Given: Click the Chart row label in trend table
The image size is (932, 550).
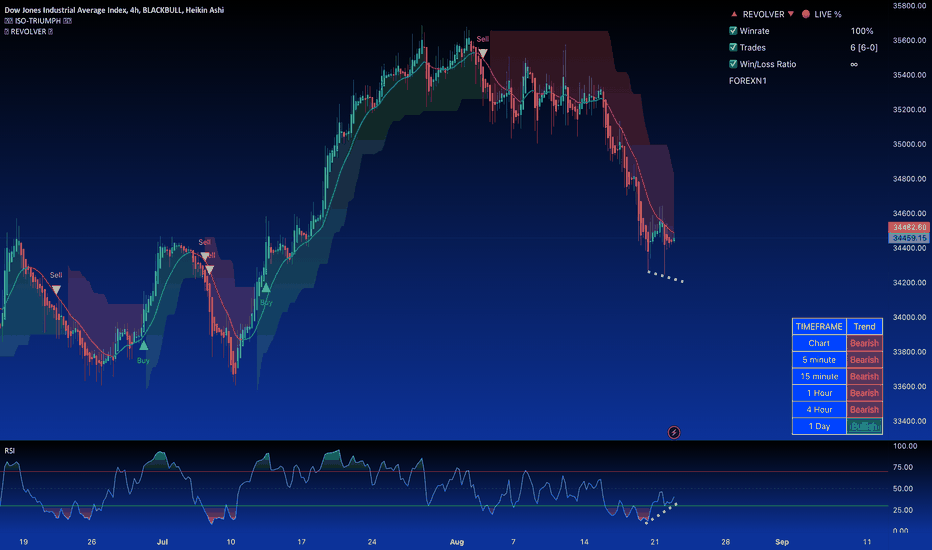Looking at the screenshot, I should click(819, 343).
